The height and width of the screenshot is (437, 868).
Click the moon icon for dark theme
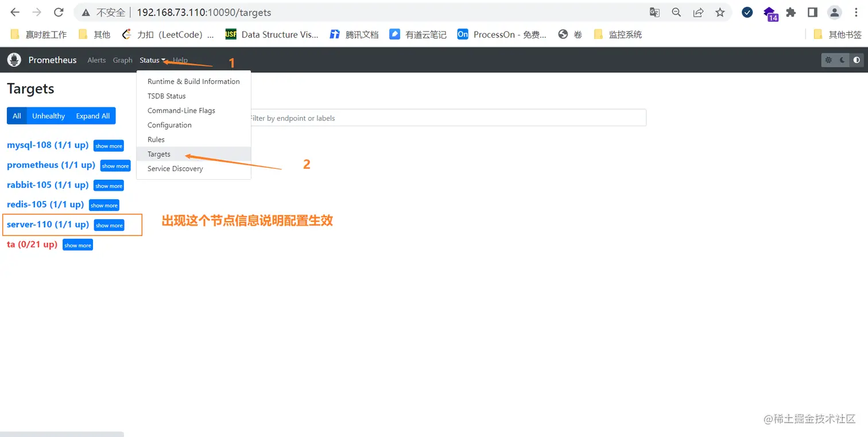pyautogui.click(x=842, y=60)
